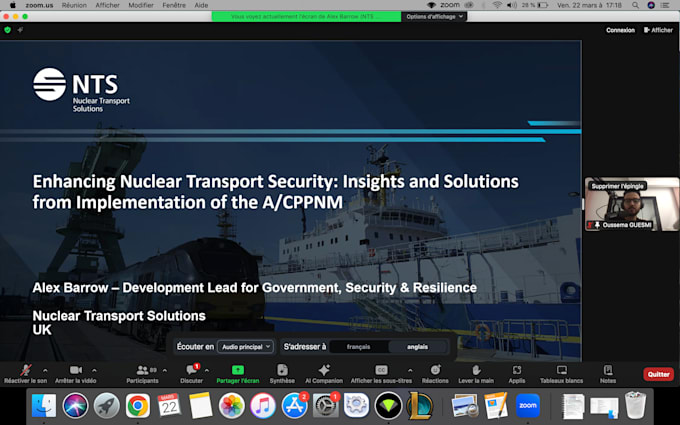The image size is (680, 425).
Task: Open the Applis apps panel
Action: tap(517, 374)
